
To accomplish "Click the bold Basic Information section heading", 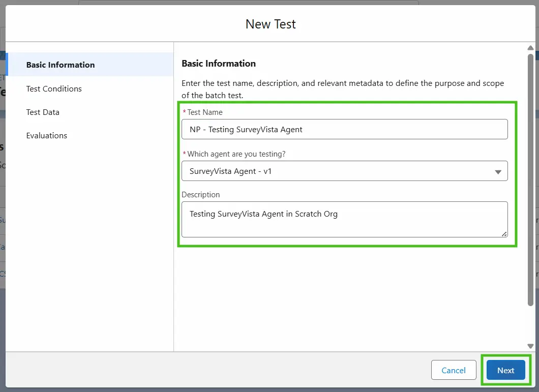I will 219,64.
